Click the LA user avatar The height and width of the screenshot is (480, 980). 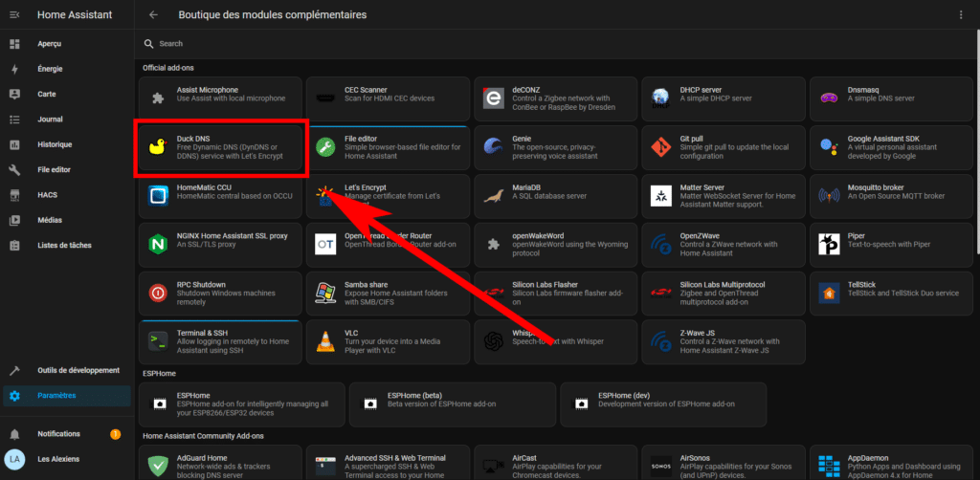pyautogui.click(x=15, y=459)
